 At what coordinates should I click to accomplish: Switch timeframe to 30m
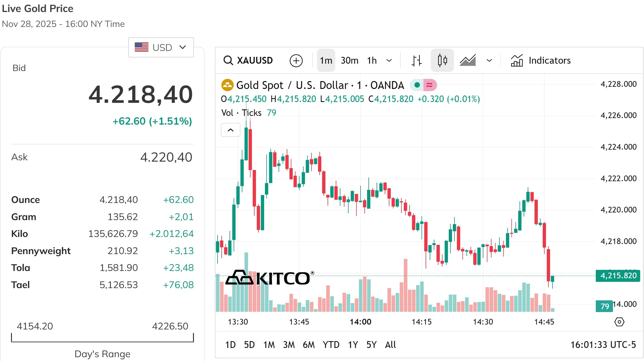(x=349, y=60)
